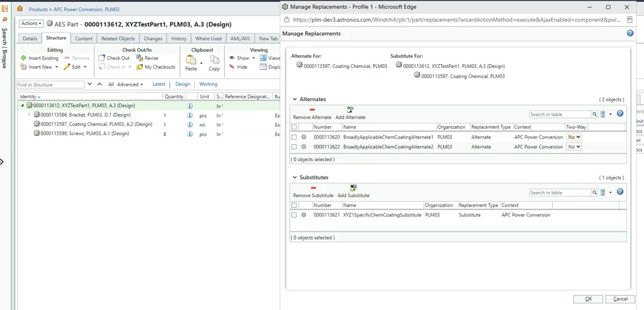
Task: Expand the Bracket tree node
Action: pos(29,115)
